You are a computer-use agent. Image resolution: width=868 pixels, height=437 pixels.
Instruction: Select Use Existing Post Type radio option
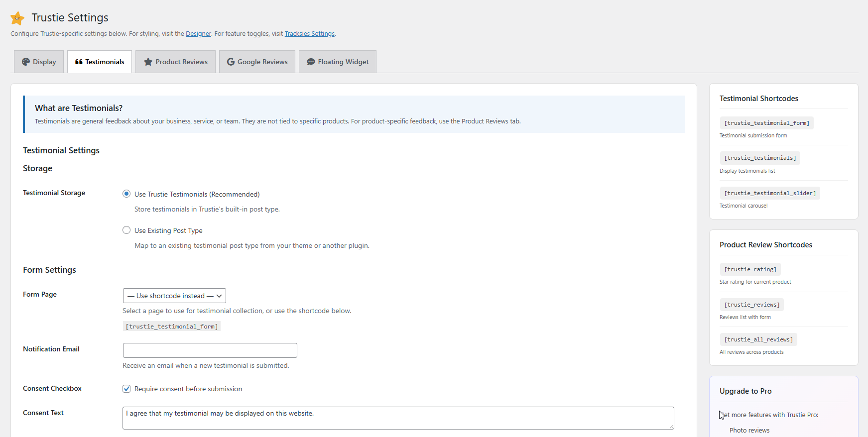point(126,230)
